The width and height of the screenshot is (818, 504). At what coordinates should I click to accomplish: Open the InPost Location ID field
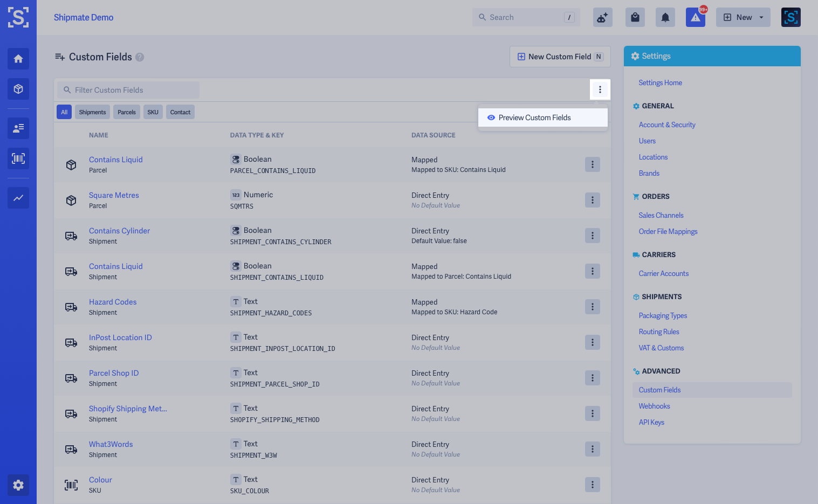point(120,337)
